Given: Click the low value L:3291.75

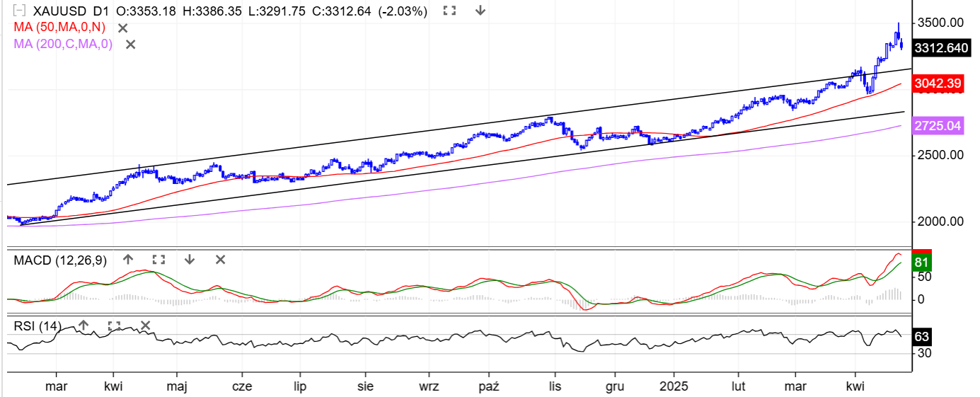Looking at the screenshot, I should (276, 11).
